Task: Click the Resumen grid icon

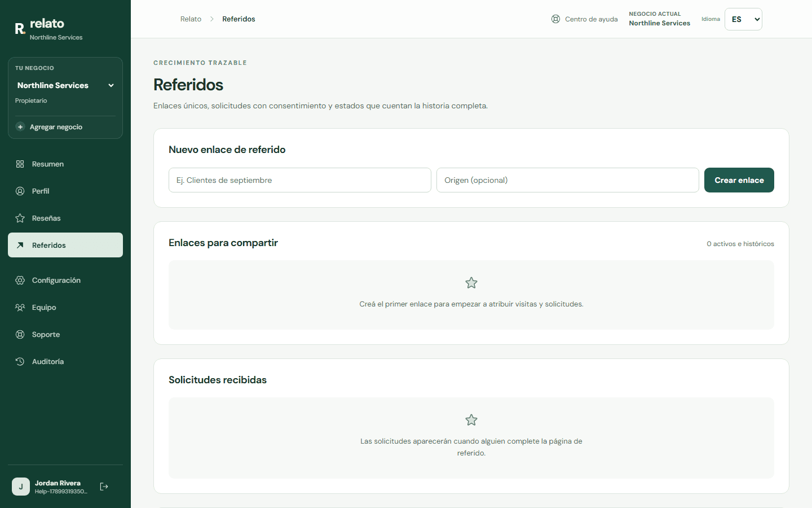Action: pyautogui.click(x=20, y=164)
